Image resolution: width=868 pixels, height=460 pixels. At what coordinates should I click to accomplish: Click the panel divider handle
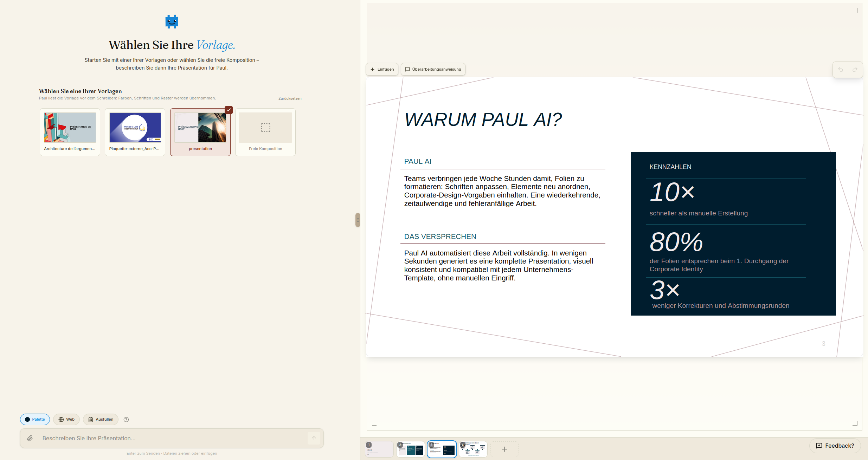tap(358, 220)
